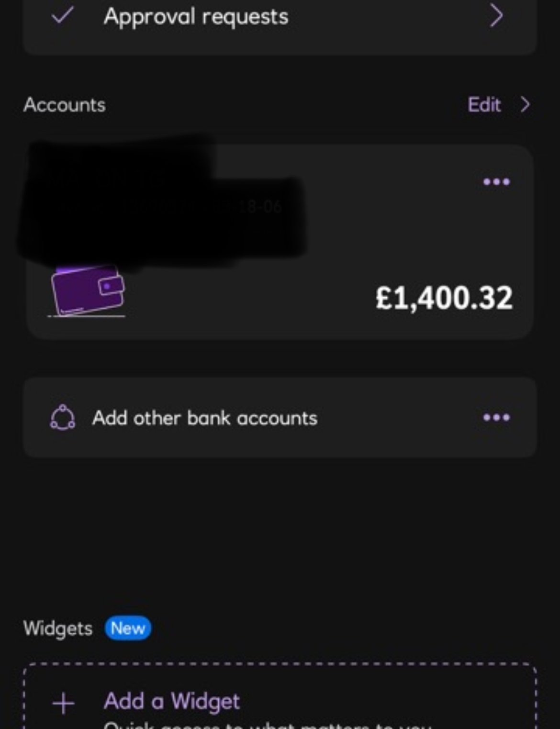Select the Add a Widget text
Screen dimensions: 560x729
172,701
